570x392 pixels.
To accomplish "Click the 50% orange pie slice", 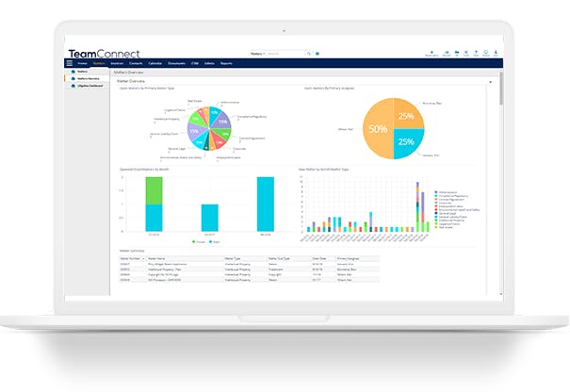I will [378, 129].
